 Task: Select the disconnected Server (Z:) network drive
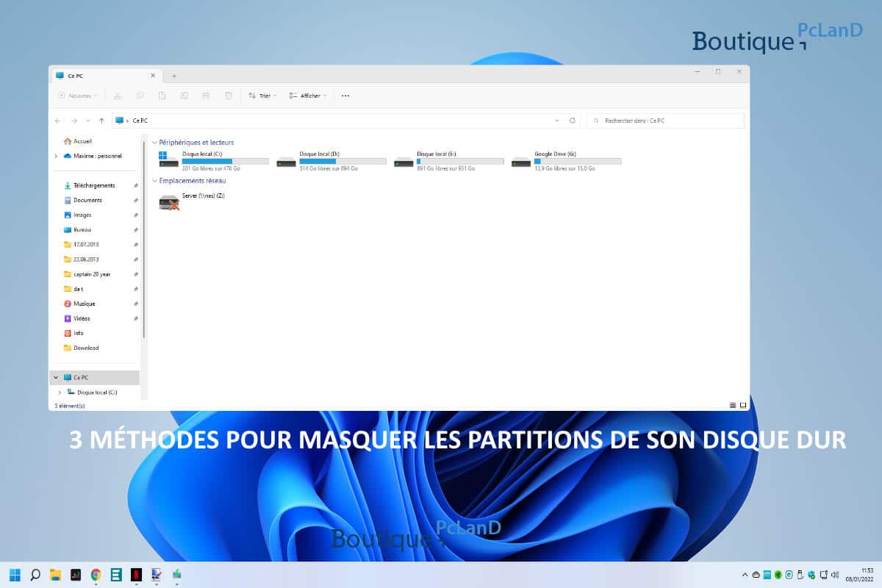(170, 202)
